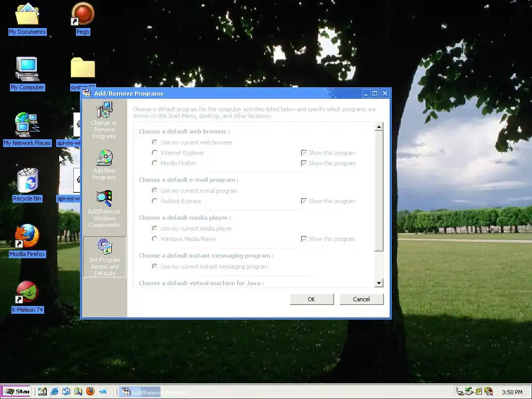The height and width of the screenshot is (399, 532).
Task: Click 'Choose a default instant messaging program' heading
Action: coord(206,256)
